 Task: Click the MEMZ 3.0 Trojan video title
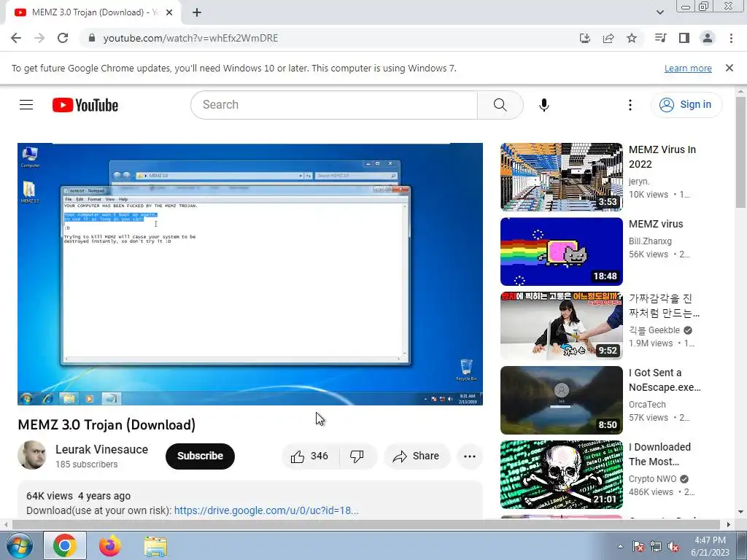point(107,424)
